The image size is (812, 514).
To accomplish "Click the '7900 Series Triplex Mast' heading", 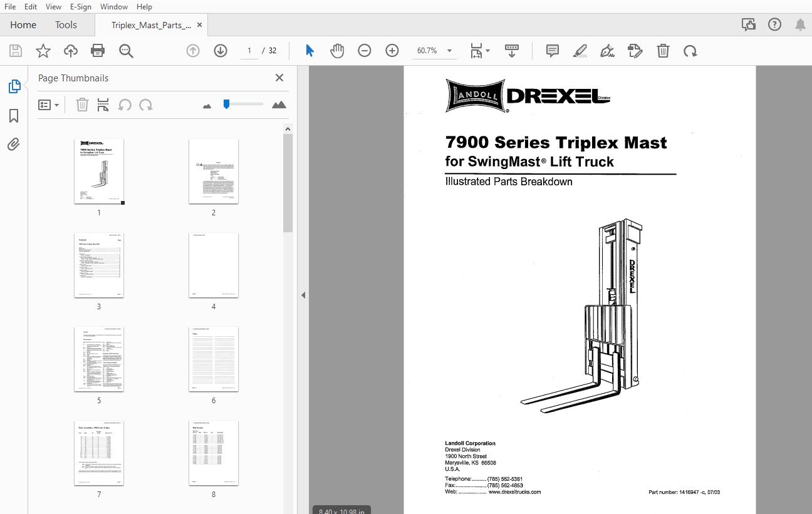I will click(556, 143).
